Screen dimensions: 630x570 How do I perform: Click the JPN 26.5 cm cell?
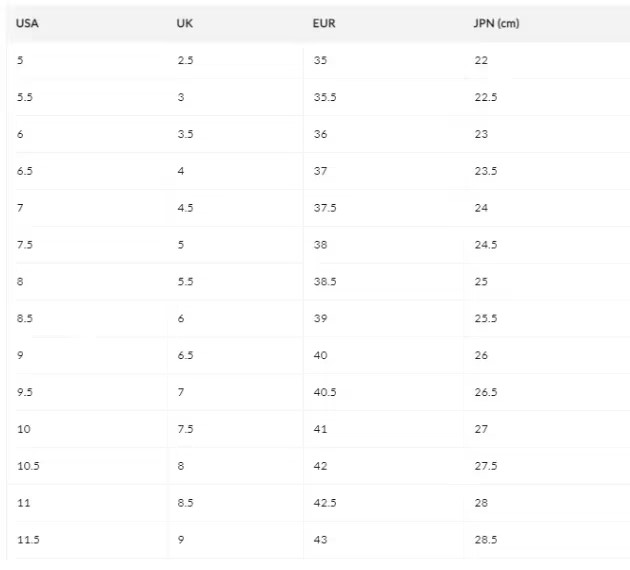[485, 392]
